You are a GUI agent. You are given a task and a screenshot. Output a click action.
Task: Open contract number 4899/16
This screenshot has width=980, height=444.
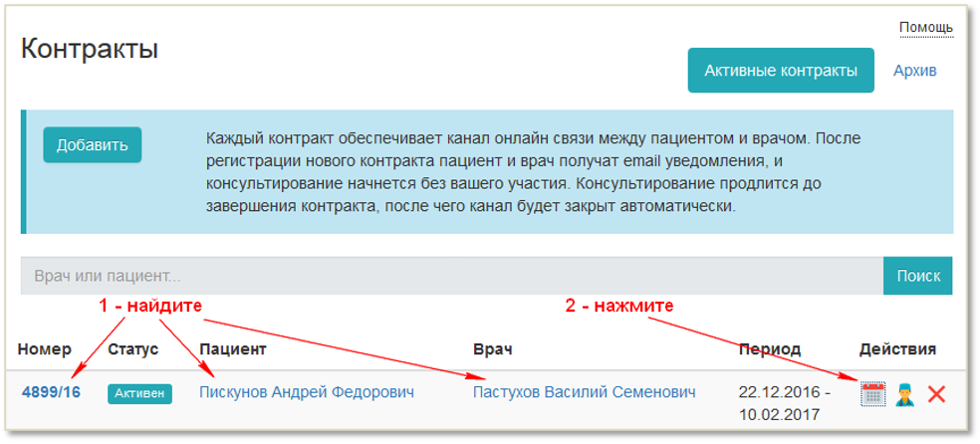click(51, 392)
